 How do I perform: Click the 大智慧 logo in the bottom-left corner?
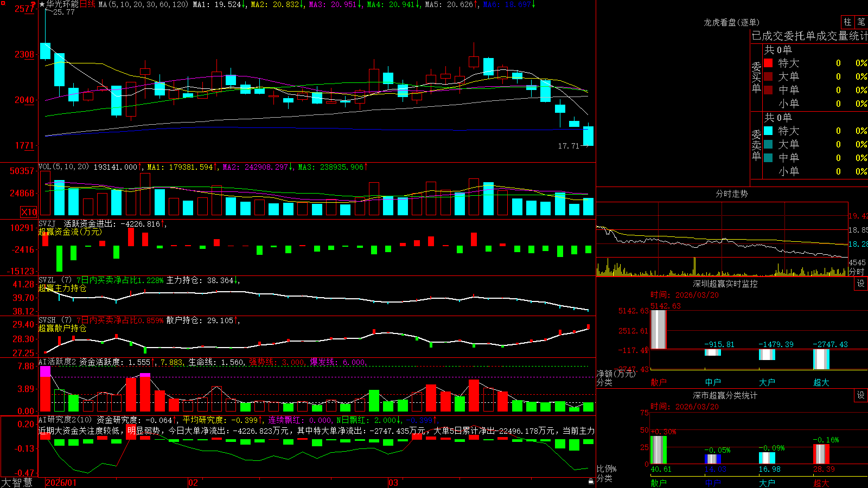17,483
